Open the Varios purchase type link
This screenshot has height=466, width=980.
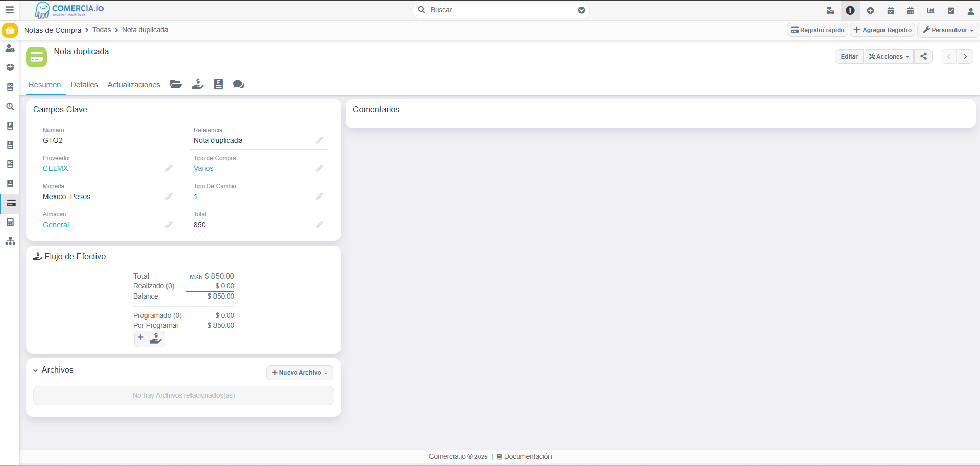(x=204, y=168)
